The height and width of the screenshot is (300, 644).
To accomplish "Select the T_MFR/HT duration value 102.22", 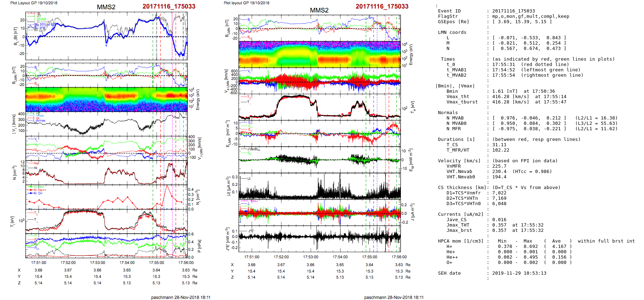I will pyautogui.click(x=501, y=150).
